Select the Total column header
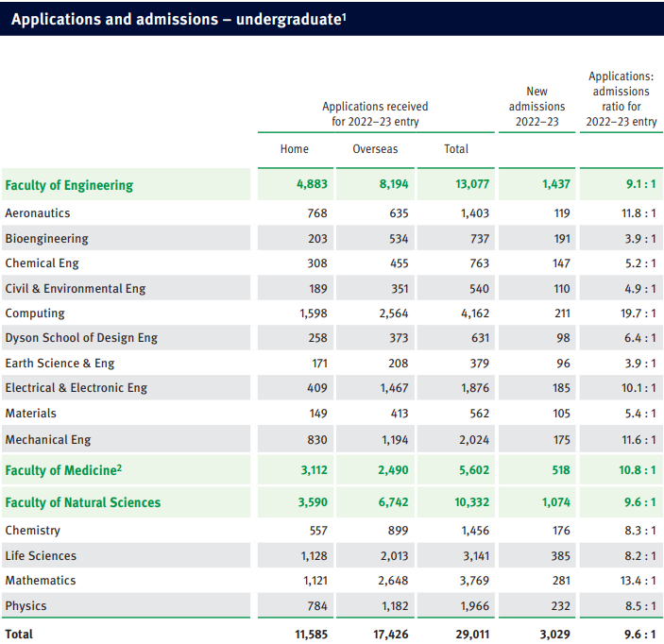The height and width of the screenshot is (644, 664). click(x=456, y=149)
